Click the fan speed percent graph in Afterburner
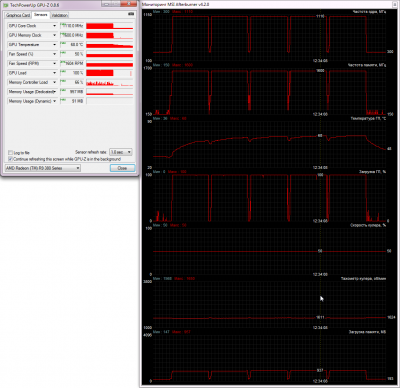This screenshot has height=388, width=400. 269,251
